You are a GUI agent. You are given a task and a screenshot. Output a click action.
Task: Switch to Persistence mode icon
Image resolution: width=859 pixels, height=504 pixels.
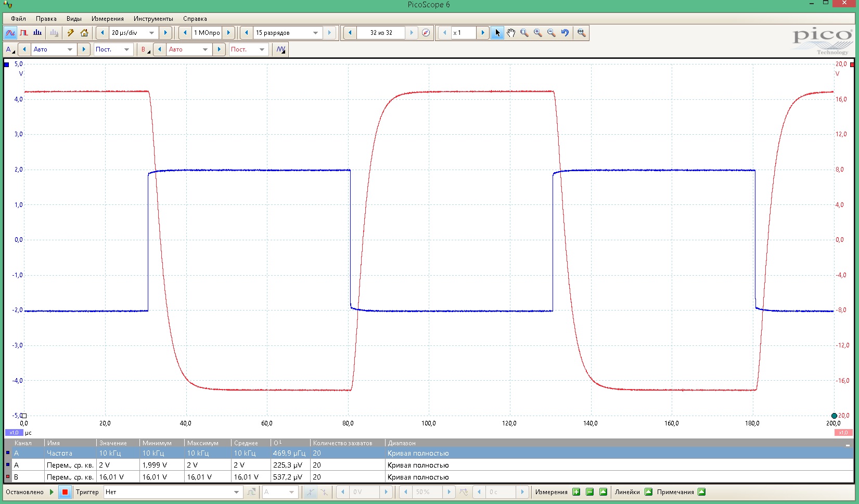pyautogui.click(x=24, y=33)
